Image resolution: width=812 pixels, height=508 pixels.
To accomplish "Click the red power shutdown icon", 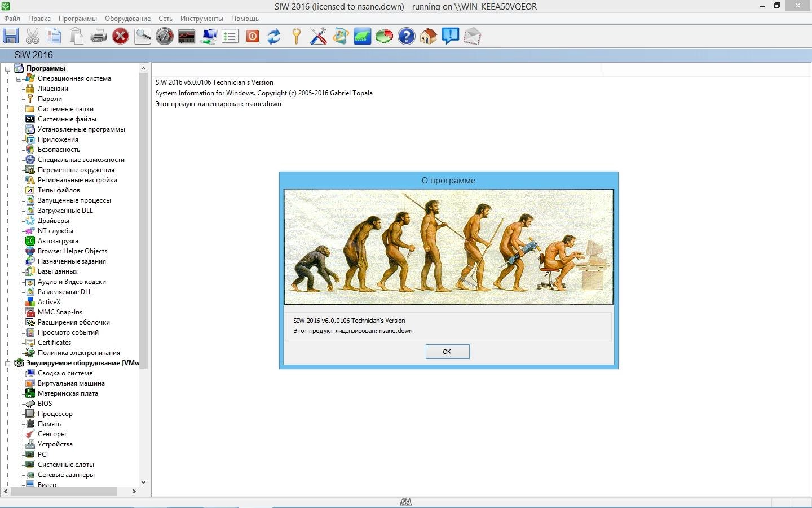I will (x=253, y=37).
